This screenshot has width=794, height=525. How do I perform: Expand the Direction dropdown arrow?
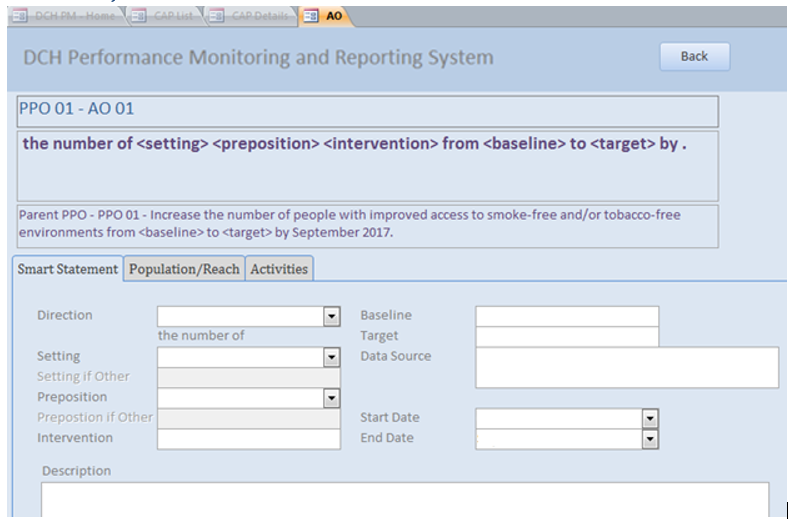pyautogui.click(x=332, y=316)
